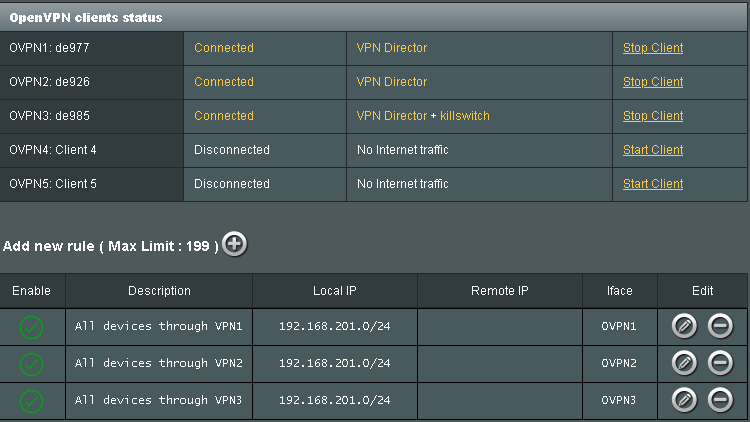This screenshot has height=422, width=750.
Task: Stop Client for OVPN2 de926
Action: pos(653,82)
